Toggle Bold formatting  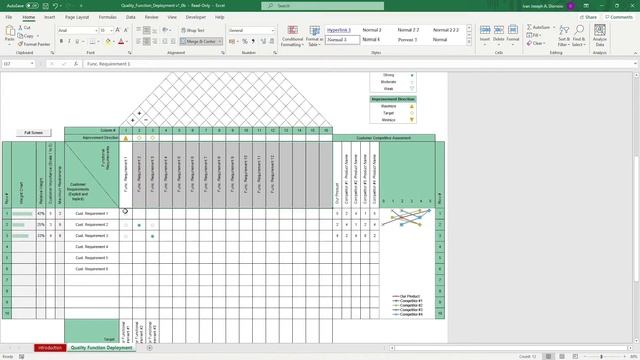pos(61,41)
